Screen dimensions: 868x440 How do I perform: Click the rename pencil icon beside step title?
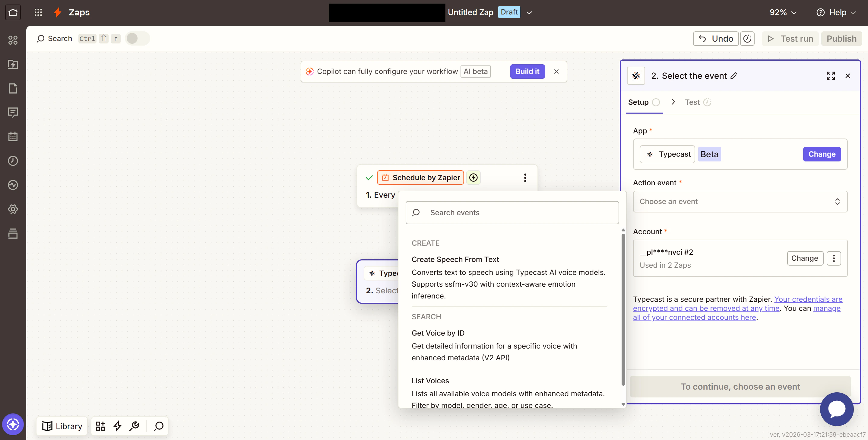pos(734,76)
